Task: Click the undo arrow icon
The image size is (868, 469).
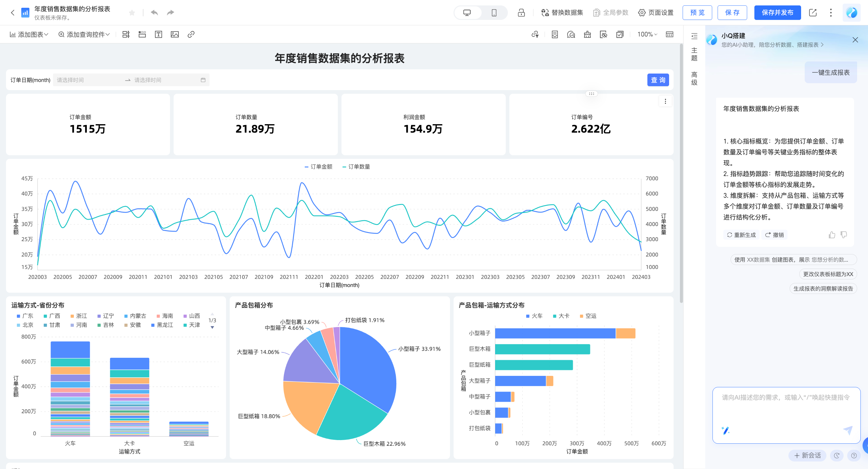Action: coord(154,13)
